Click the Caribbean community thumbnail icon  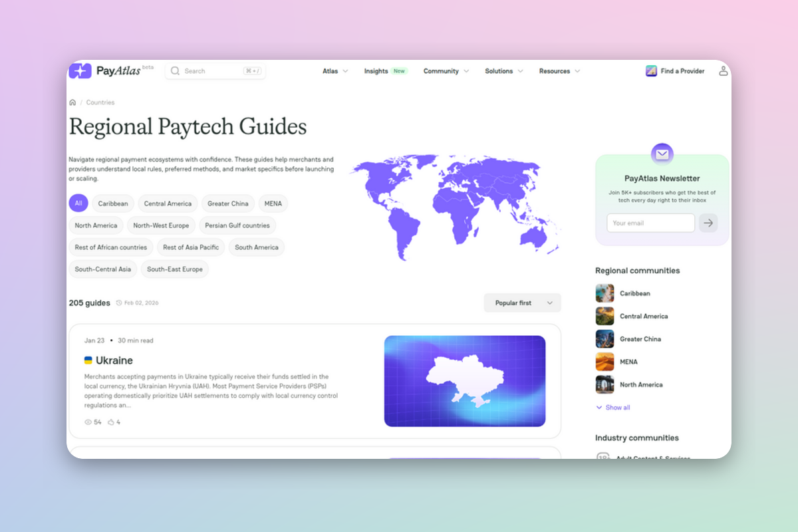pyautogui.click(x=604, y=293)
